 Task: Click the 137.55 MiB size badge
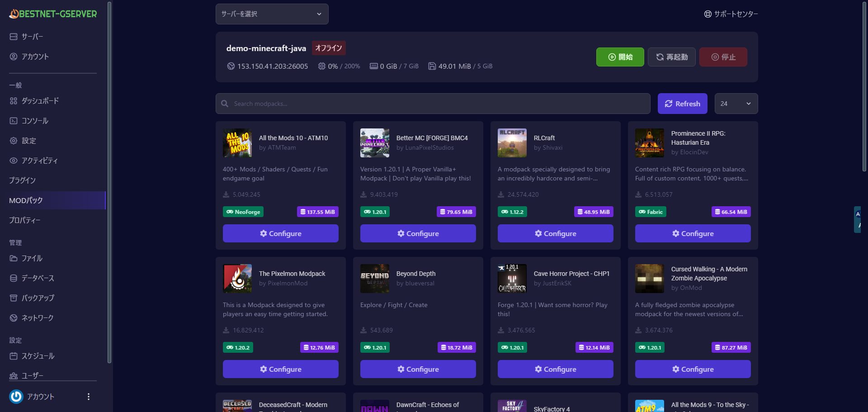tap(318, 212)
